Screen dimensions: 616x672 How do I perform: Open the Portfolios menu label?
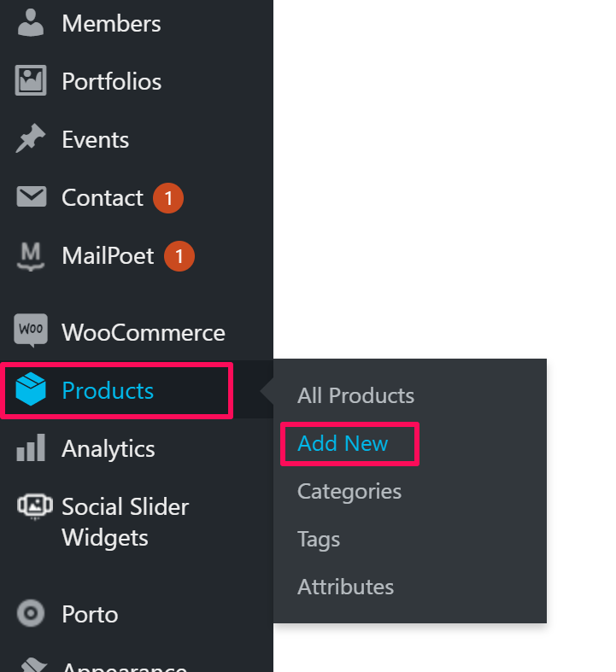[111, 81]
